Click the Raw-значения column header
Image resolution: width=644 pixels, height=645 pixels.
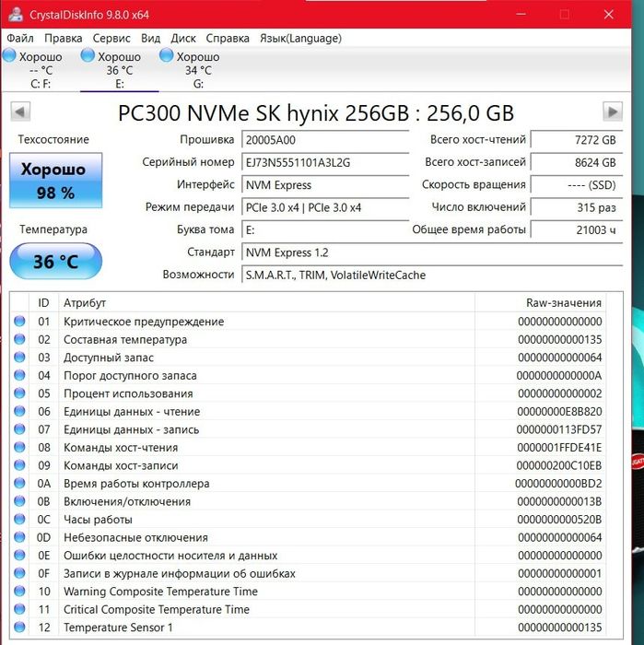pos(541,303)
